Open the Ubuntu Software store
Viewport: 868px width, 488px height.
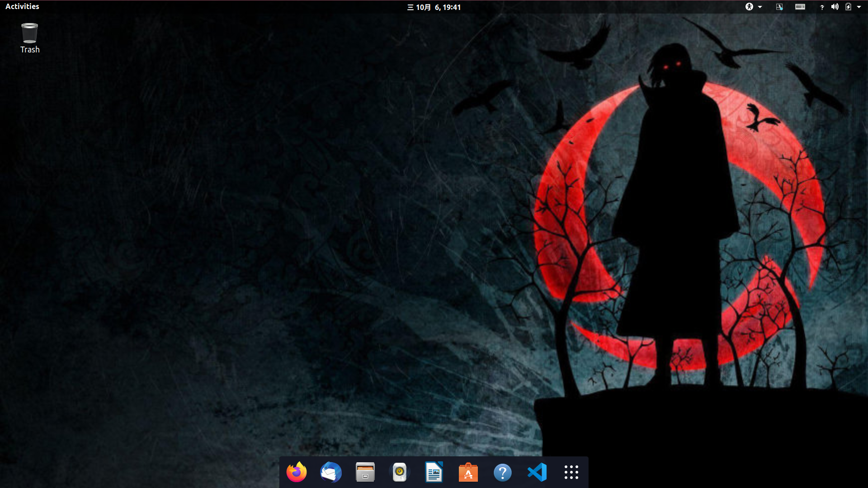click(x=468, y=472)
